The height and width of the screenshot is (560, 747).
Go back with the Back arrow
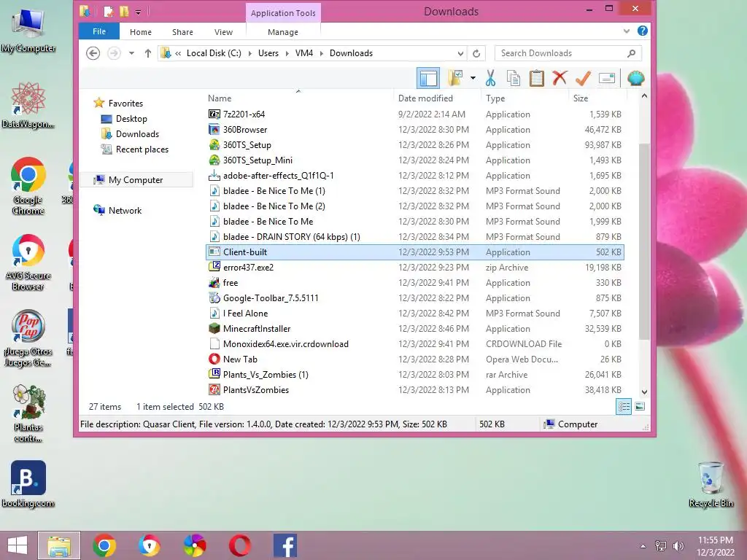point(93,53)
